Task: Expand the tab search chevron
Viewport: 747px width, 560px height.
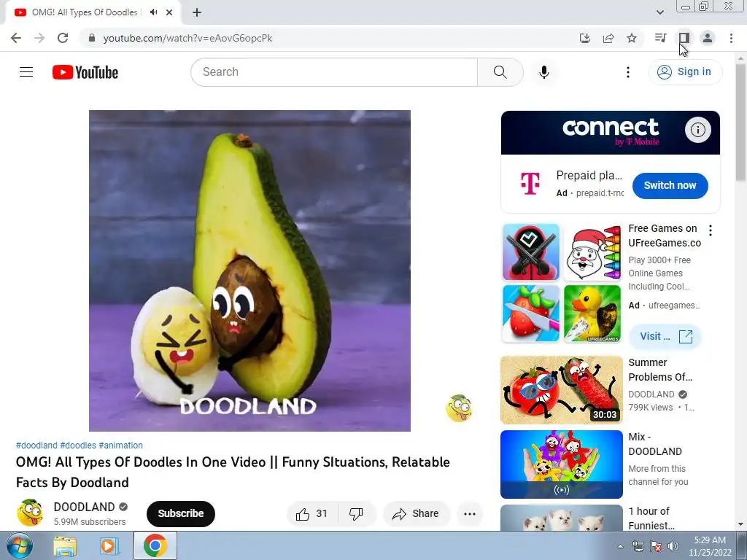Action: pos(659,12)
